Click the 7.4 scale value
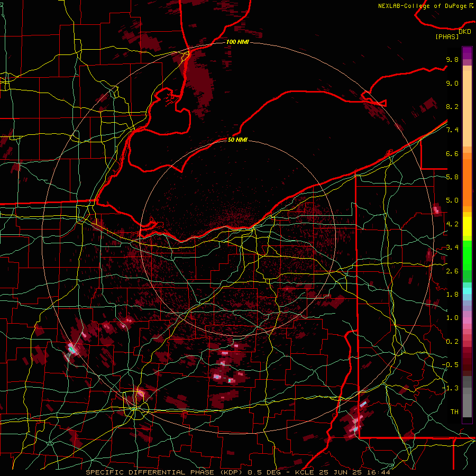476x476 pixels. 452,130
